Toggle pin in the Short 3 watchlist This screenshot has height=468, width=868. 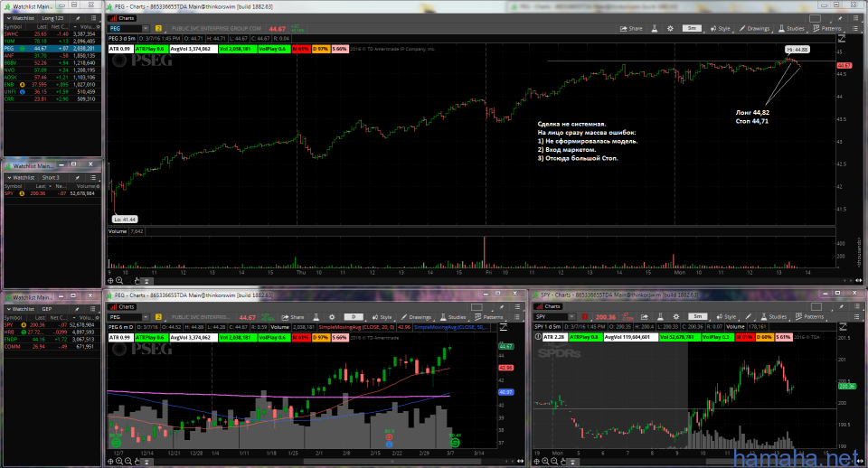78,178
